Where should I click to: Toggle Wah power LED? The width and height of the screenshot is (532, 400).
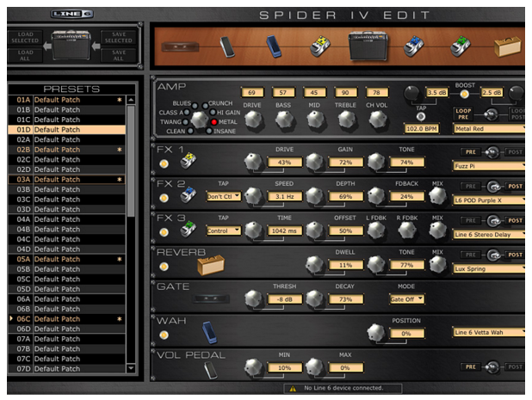pyautogui.click(x=164, y=335)
